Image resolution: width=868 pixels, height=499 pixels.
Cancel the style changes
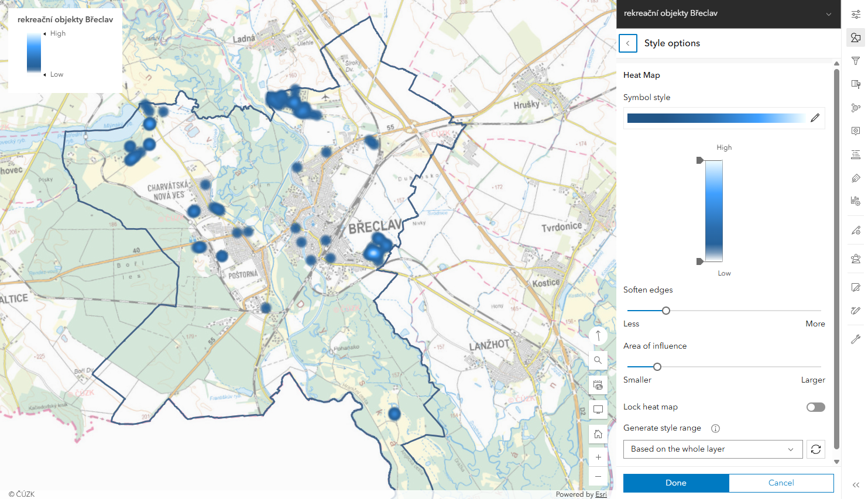pyautogui.click(x=781, y=483)
